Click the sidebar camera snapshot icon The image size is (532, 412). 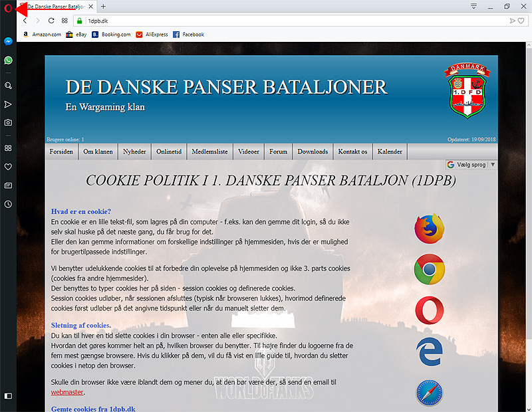[x=8, y=123]
